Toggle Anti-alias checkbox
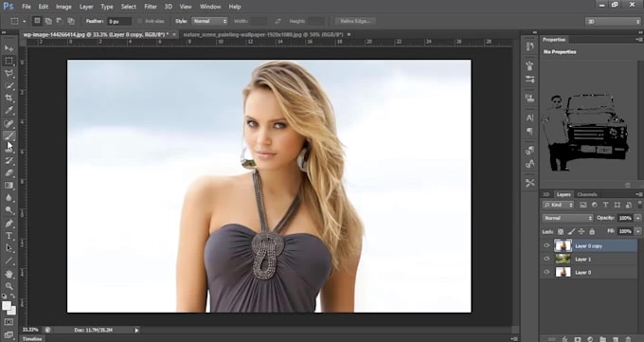The width and height of the screenshot is (644, 342). click(140, 21)
